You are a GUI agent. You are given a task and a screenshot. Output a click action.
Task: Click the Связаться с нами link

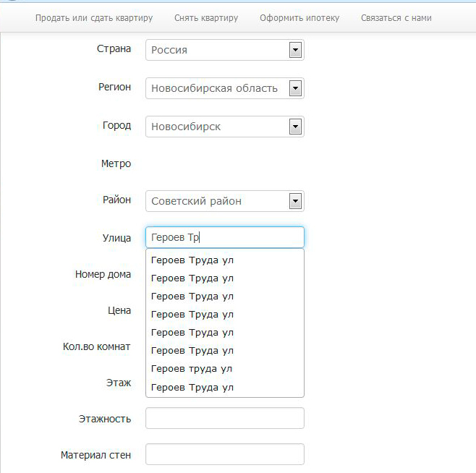pos(396,18)
